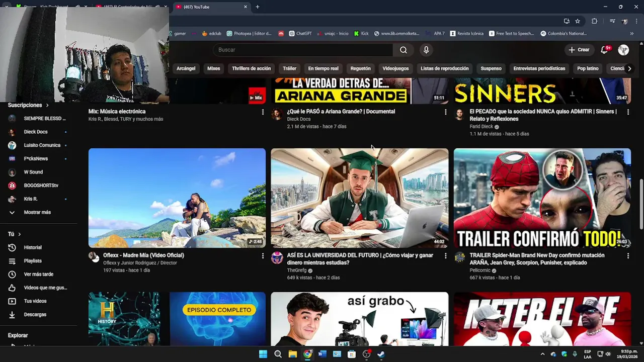This screenshot has width=644, height=362.
Task: Expand the Tú section chevron
Action: [20, 234]
